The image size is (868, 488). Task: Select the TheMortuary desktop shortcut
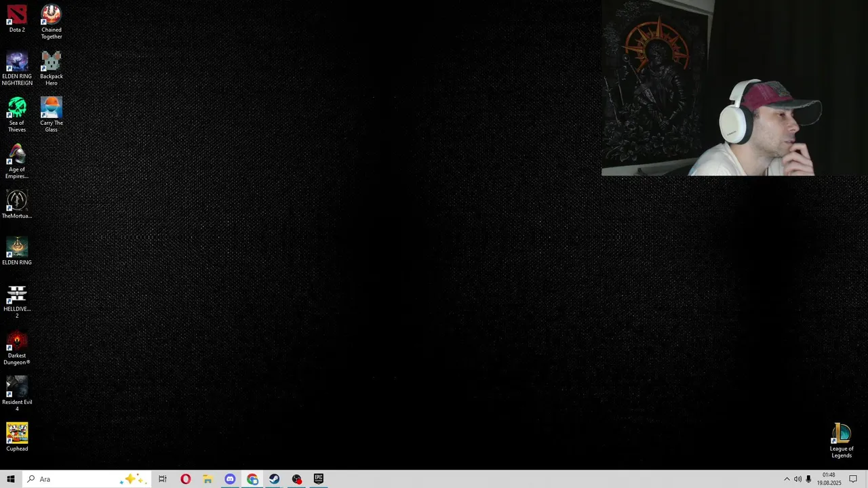(x=17, y=205)
